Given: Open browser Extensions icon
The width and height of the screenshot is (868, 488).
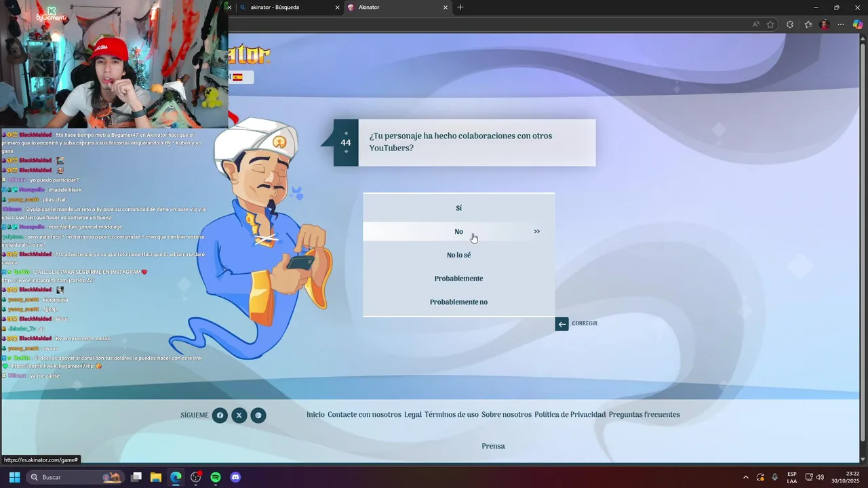Looking at the screenshot, I should click(x=790, y=24).
